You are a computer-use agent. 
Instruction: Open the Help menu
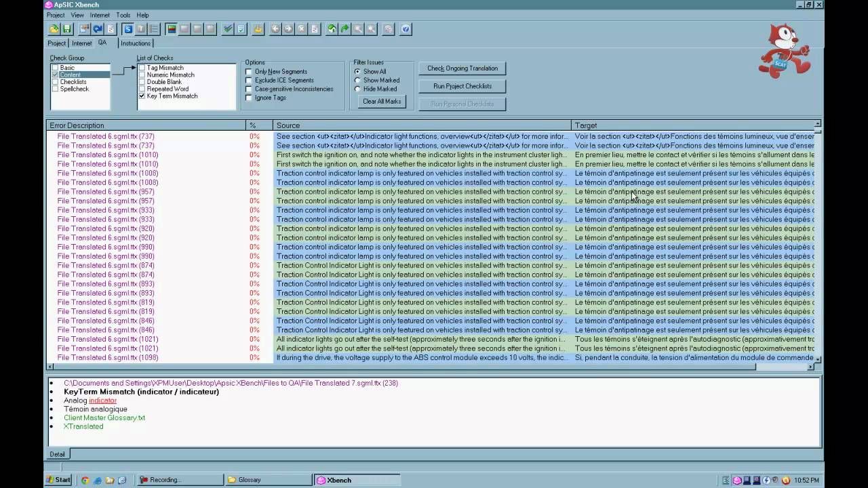pos(142,15)
